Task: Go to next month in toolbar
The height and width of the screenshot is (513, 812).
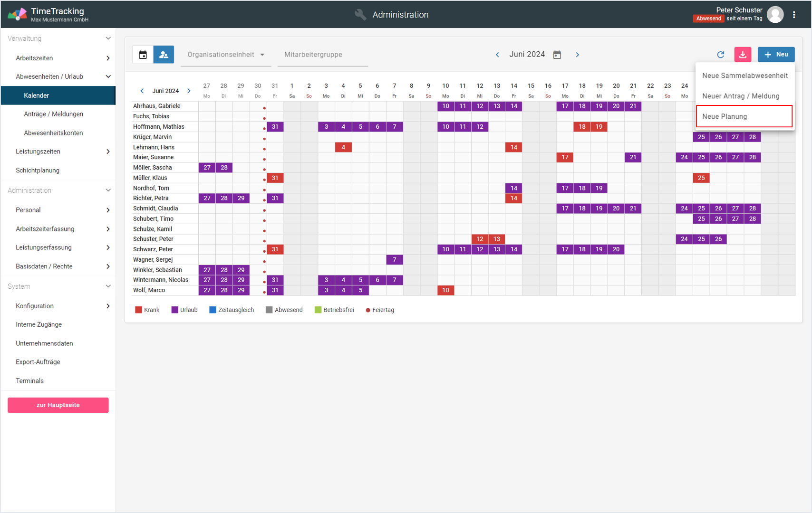Action: click(x=577, y=55)
